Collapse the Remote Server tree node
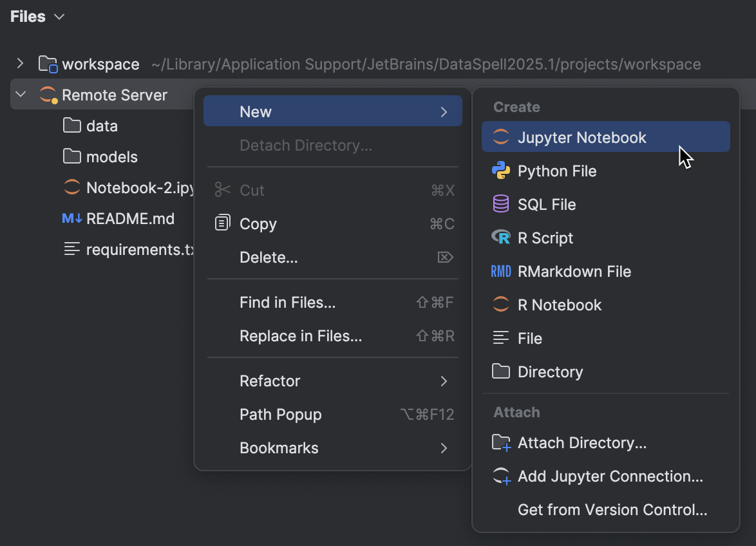This screenshot has width=756, height=546. [20, 94]
